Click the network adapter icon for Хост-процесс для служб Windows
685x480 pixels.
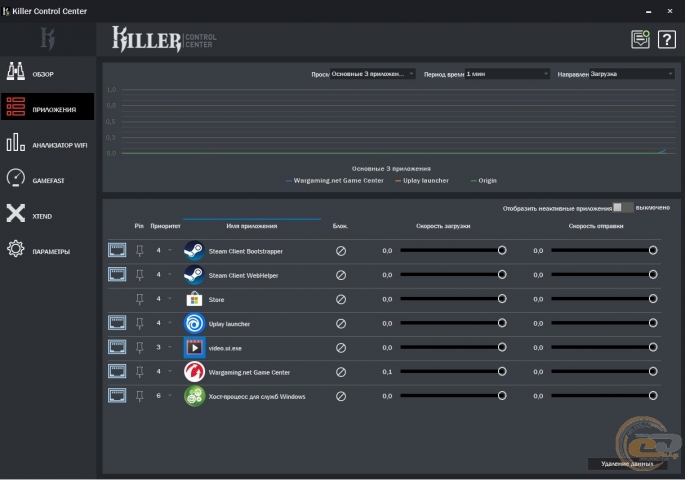(117, 396)
